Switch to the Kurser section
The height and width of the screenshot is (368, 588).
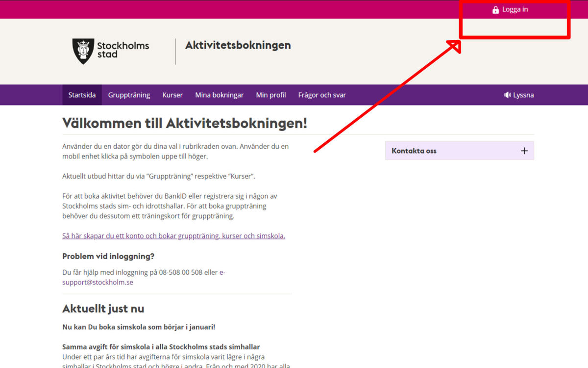click(x=172, y=95)
